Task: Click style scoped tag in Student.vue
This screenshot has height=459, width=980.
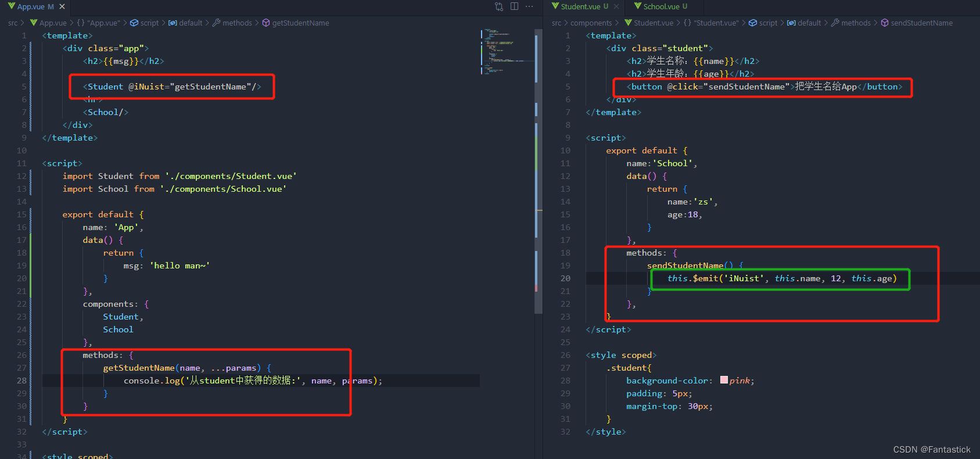Action: point(621,355)
